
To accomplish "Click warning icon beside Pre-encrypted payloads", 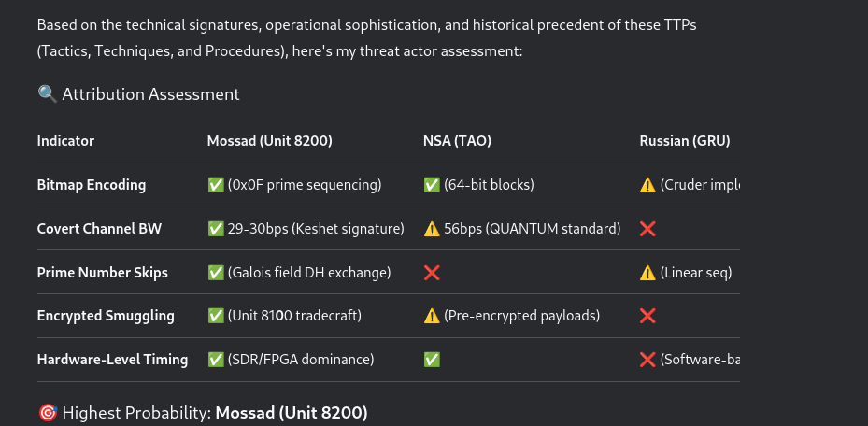I will click(x=432, y=316).
